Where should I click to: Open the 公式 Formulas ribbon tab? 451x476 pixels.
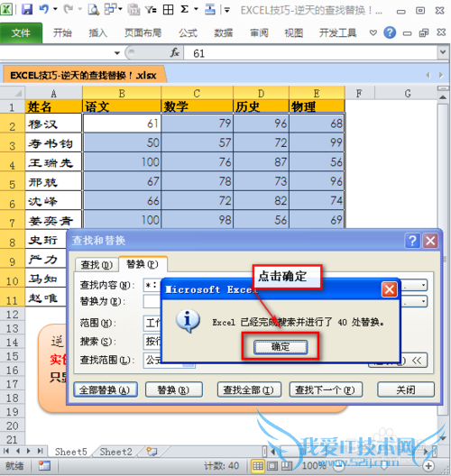coord(188,32)
